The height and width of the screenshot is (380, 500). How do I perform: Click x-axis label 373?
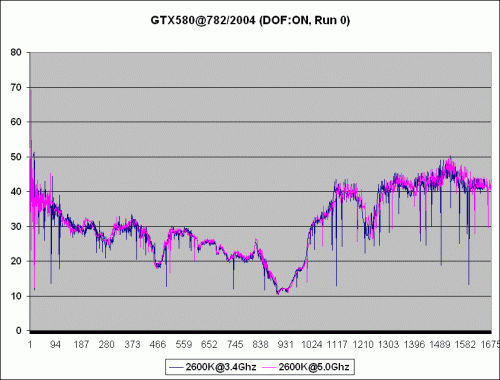pyautogui.click(x=132, y=344)
